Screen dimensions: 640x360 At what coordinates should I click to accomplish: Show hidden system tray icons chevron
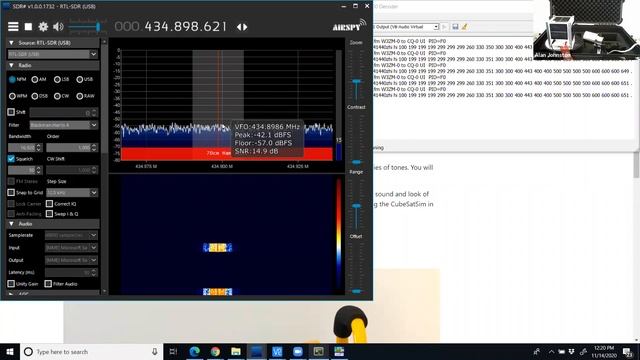(x=551, y=352)
